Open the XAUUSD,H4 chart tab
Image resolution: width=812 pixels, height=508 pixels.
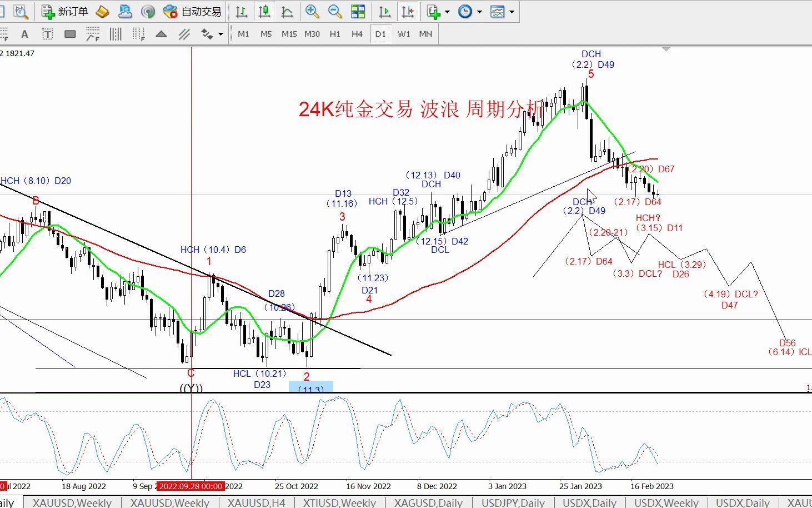pyautogui.click(x=256, y=502)
